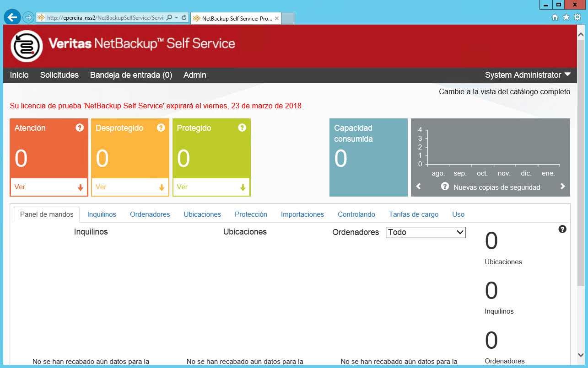Click browser forward button

(x=28, y=17)
